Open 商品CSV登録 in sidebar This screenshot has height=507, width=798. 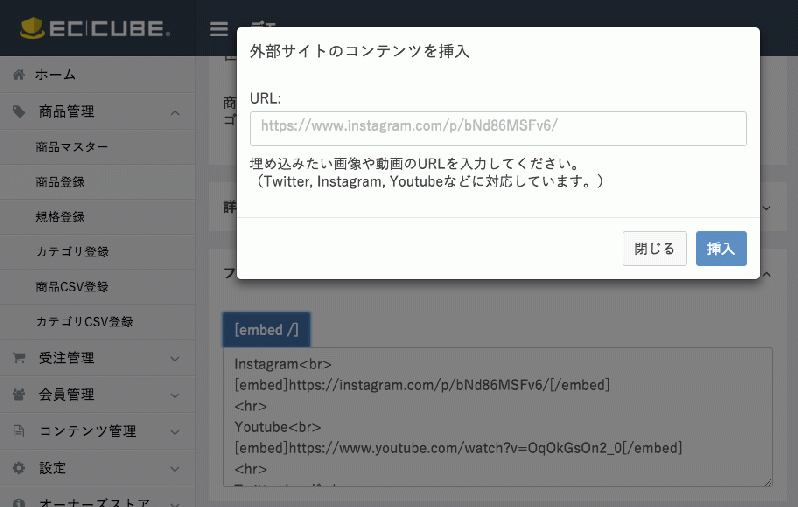(x=98, y=287)
